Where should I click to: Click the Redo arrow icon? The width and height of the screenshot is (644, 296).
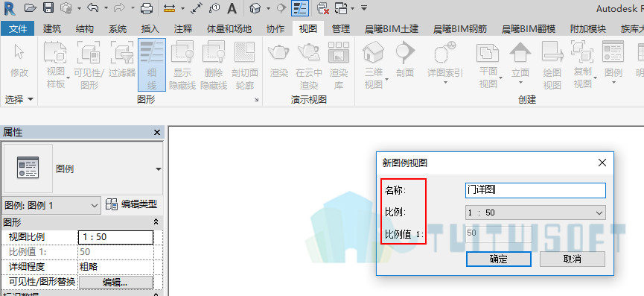[x=120, y=7]
